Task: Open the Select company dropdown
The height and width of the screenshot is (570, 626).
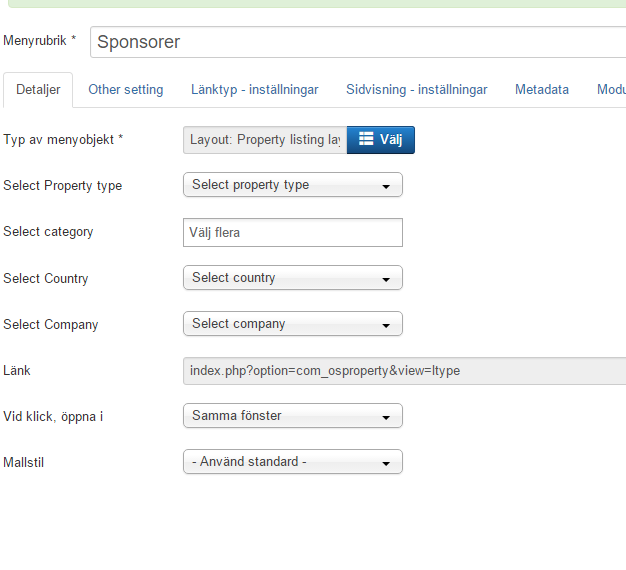Action: (292, 324)
